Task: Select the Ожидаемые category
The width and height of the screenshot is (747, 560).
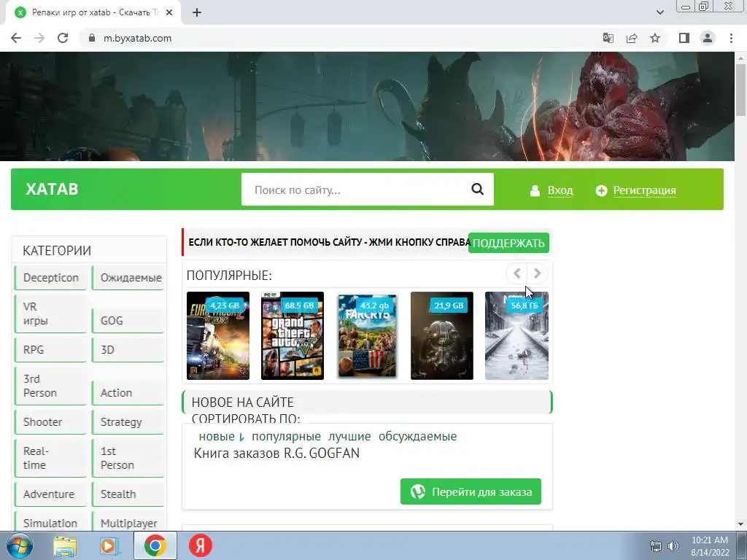Action: [128, 278]
